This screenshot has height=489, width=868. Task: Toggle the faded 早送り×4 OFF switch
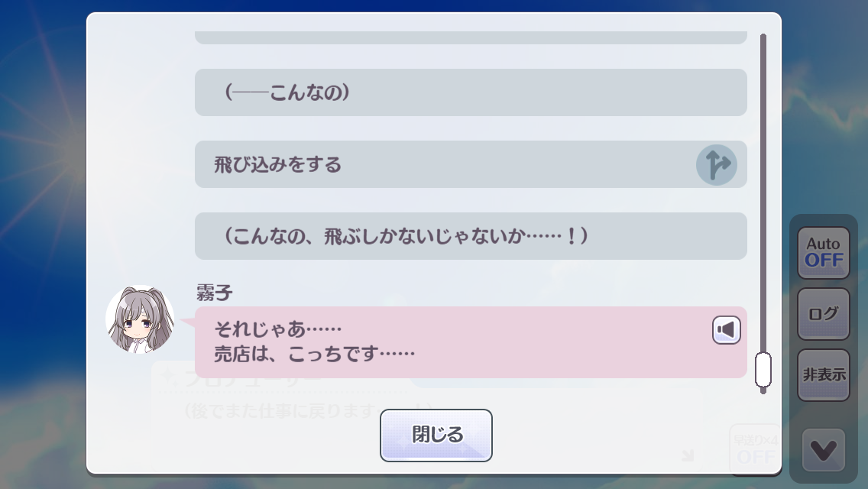click(755, 449)
